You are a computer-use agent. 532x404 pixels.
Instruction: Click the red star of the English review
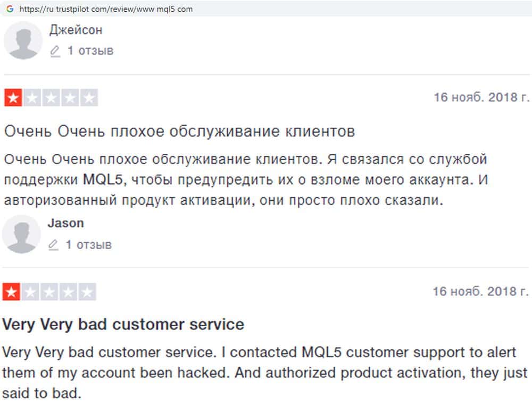[11, 292]
